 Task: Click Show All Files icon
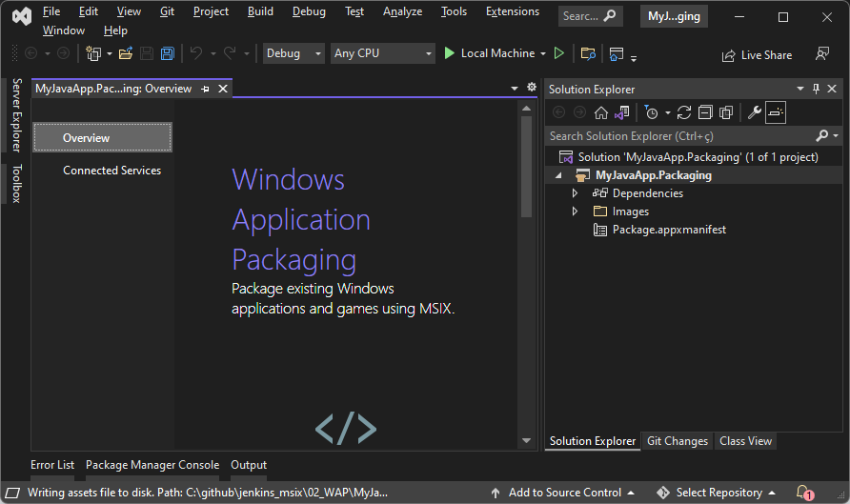726,112
